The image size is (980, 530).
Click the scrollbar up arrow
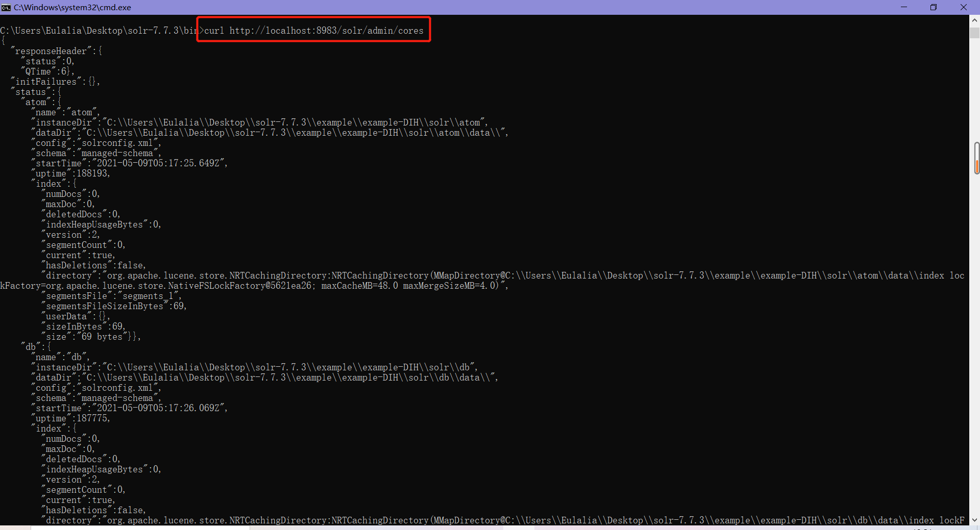(x=974, y=20)
